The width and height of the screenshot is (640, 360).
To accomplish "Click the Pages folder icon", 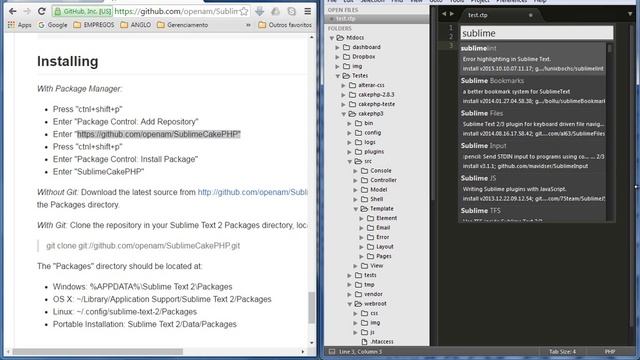I will [370, 256].
